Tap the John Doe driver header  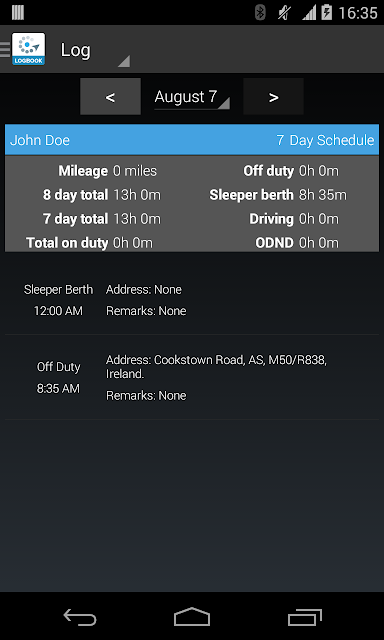[40, 140]
